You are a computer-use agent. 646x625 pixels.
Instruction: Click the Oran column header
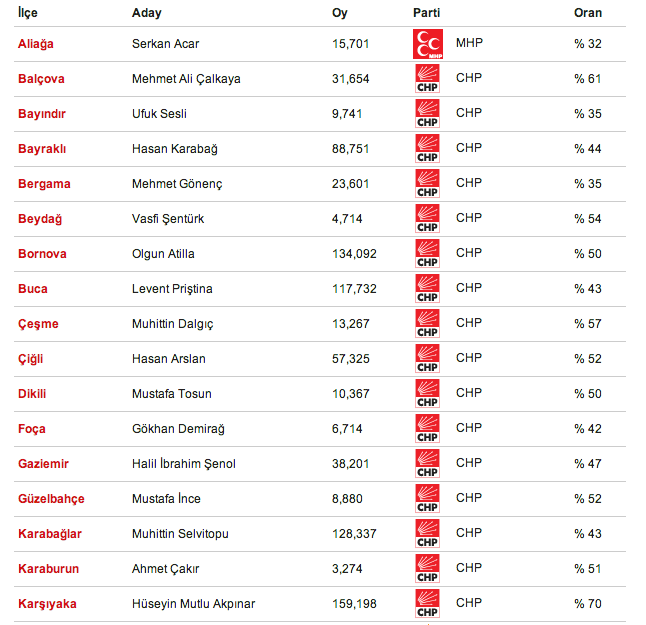588,12
